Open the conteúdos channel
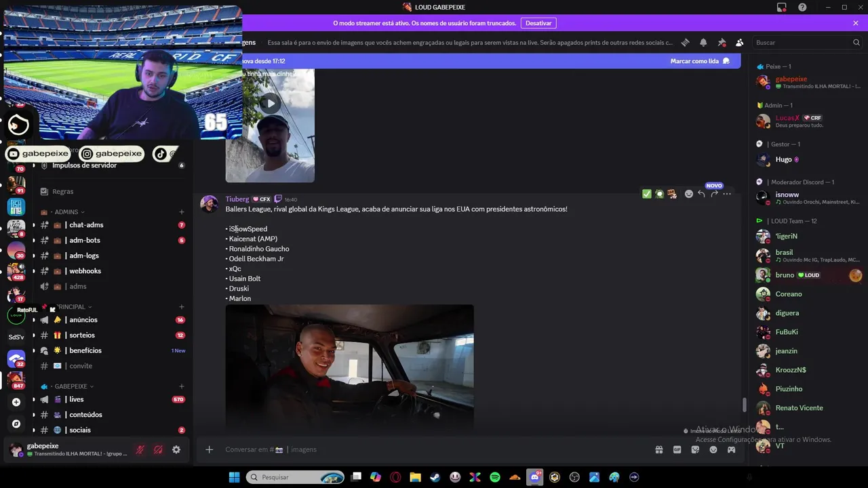Image resolution: width=868 pixels, height=488 pixels. point(112,415)
